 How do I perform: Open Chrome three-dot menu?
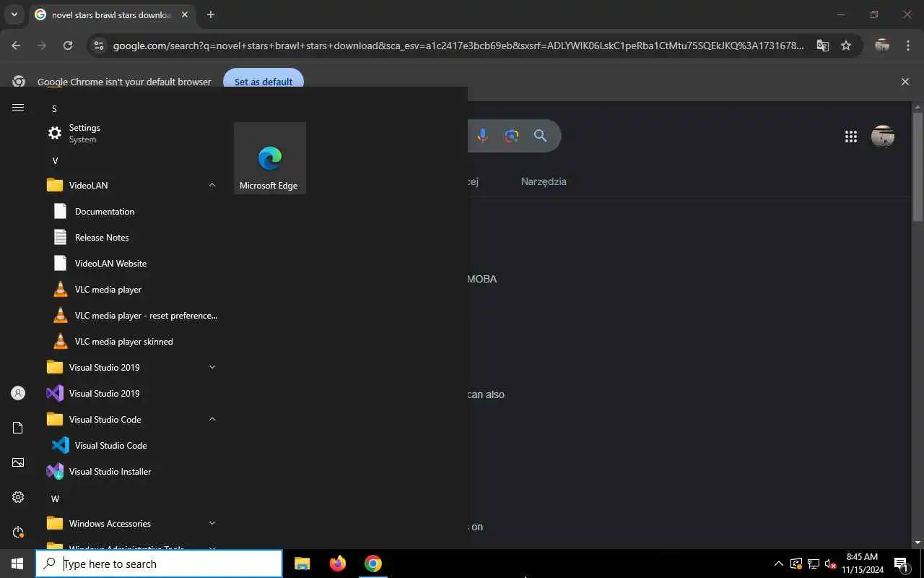(908, 46)
